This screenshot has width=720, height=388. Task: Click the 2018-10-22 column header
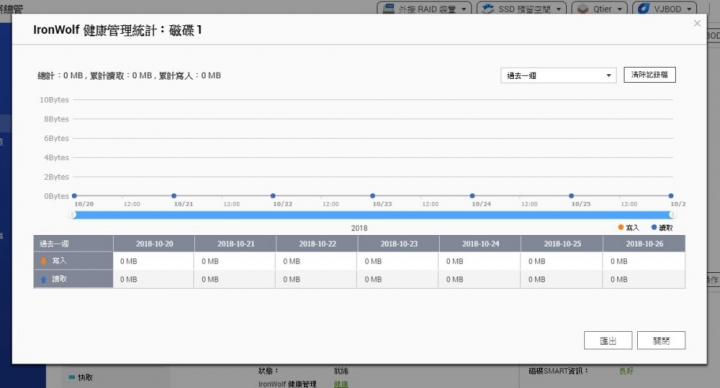tap(317, 244)
